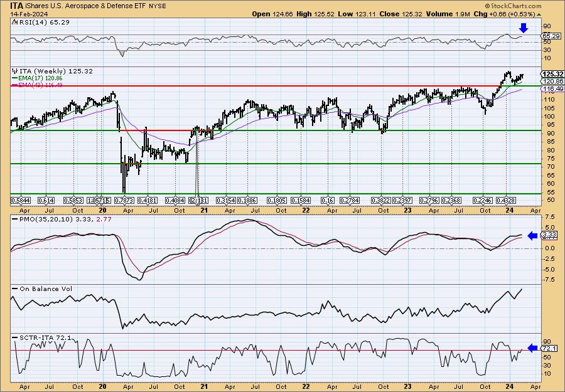
Task: Click the EMA(43) 116.49 legend text
Action: pyautogui.click(x=41, y=85)
